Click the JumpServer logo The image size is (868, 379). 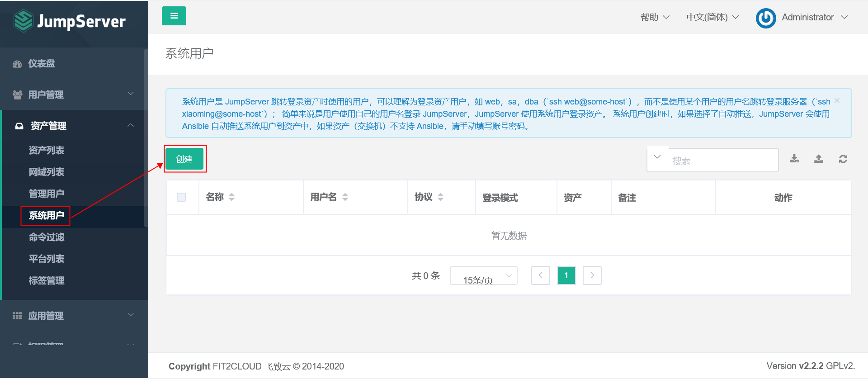pos(70,21)
